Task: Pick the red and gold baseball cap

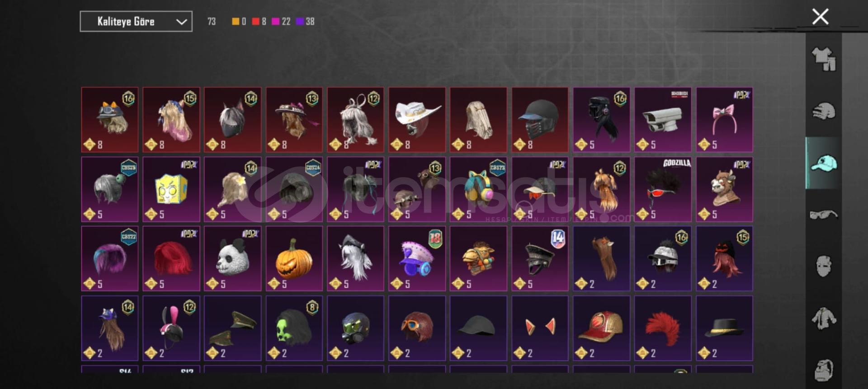Action: click(x=601, y=328)
